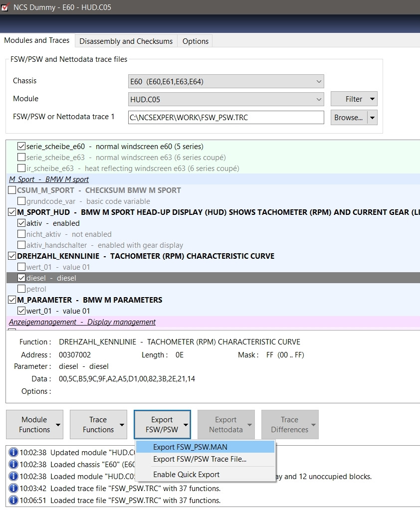Click the Parameter value diesel - diesel

(84, 366)
